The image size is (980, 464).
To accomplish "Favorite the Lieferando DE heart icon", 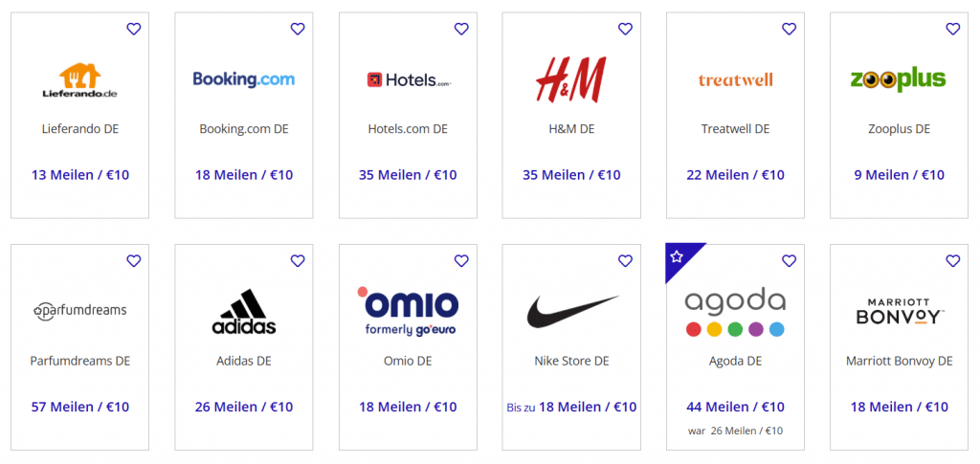I will click(134, 30).
